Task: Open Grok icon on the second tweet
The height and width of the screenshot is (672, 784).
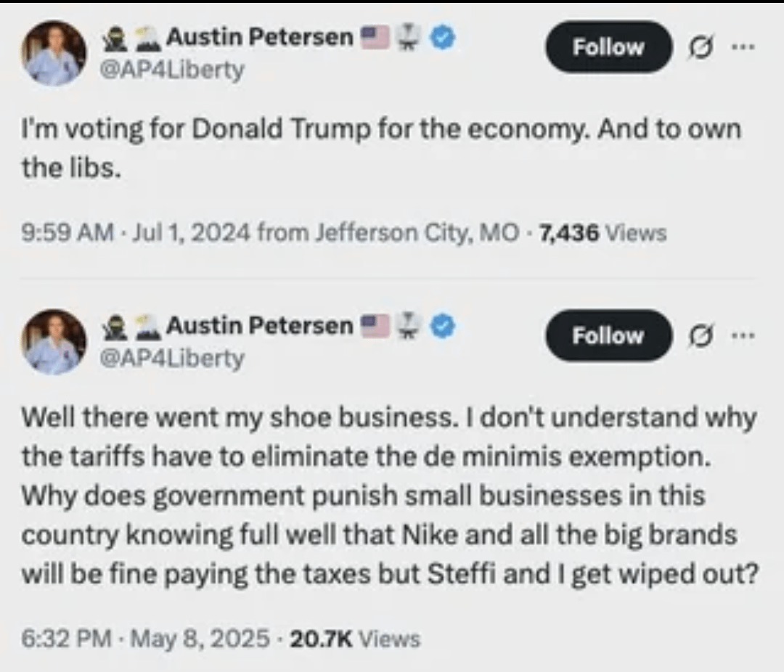Action: coord(699,337)
